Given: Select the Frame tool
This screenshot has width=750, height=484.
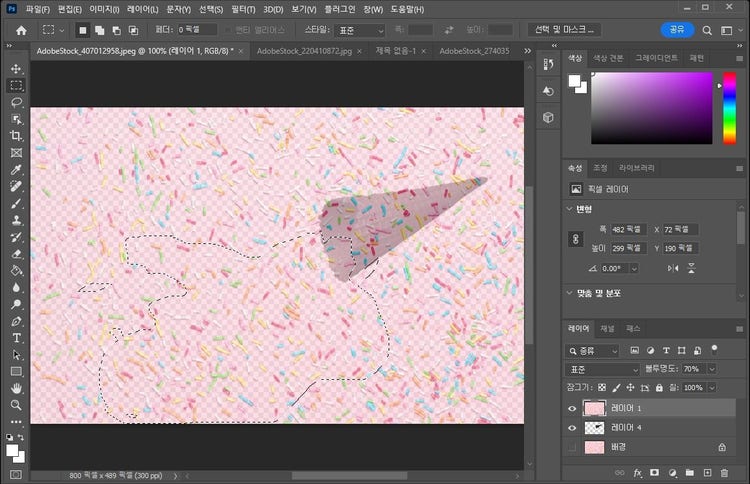Looking at the screenshot, I should [16, 153].
